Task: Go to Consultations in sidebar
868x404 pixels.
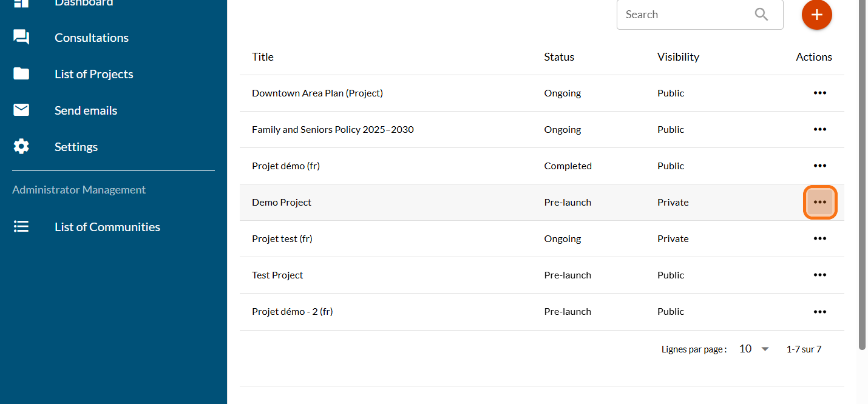Action: (x=92, y=38)
